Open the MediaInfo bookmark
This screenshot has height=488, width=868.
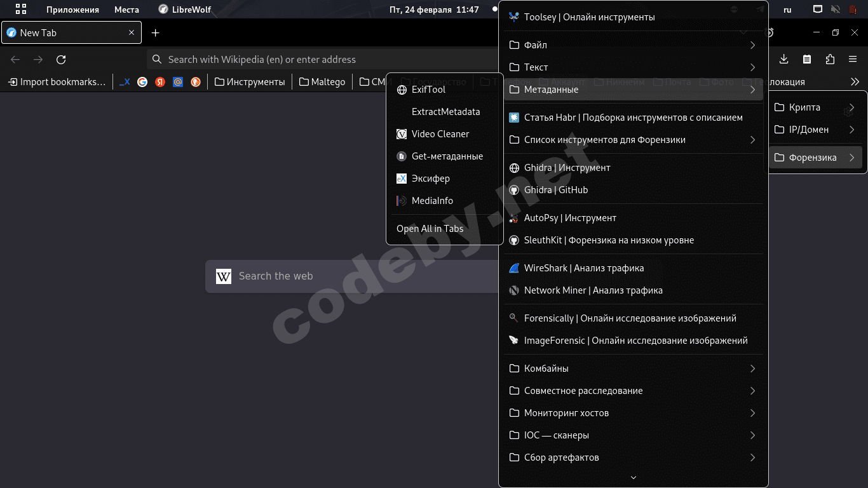pyautogui.click(x=445, y=201)
